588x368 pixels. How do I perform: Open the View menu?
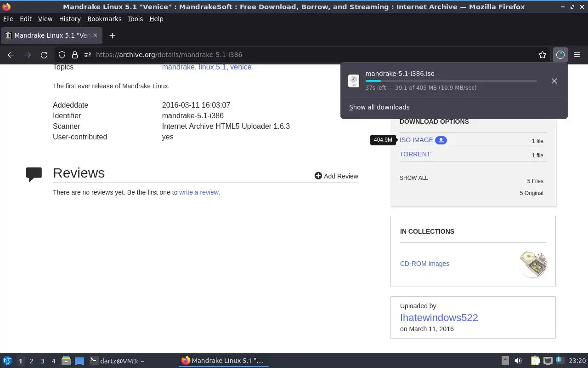click(45, 19)
